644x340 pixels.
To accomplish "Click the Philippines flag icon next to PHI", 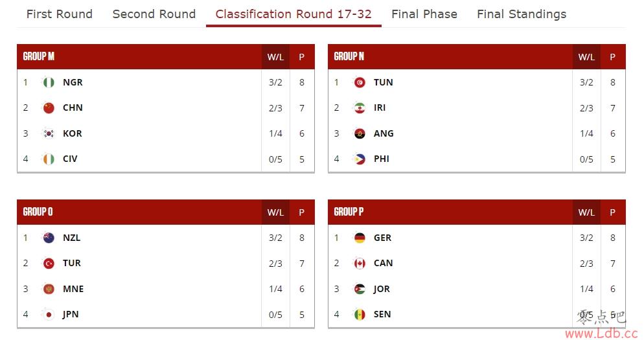I will point(360,159).
